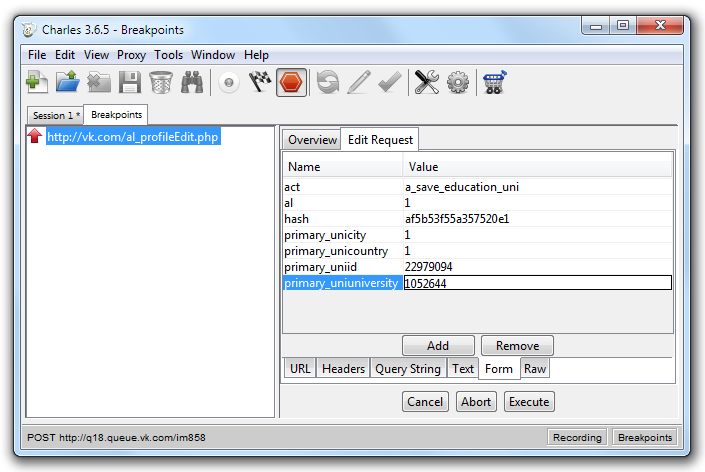Open the Tools menu
Viewport: 705px width, 472px height.
(169, 55)
